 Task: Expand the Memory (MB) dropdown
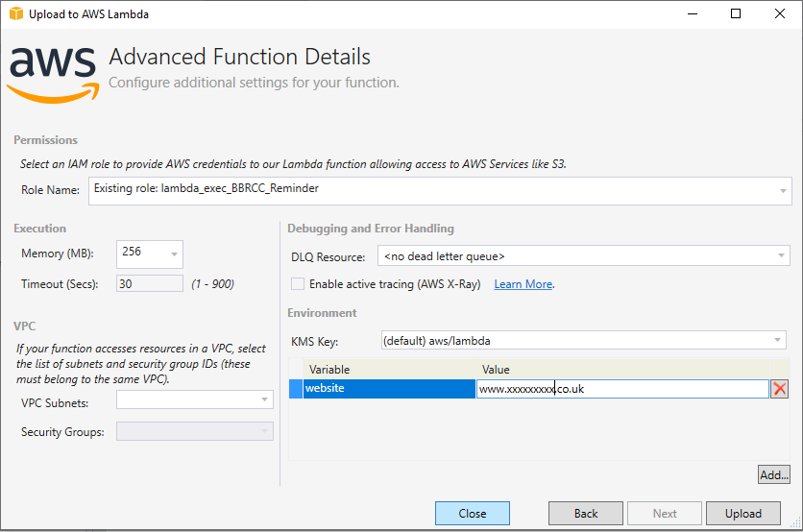pos(150,254)
